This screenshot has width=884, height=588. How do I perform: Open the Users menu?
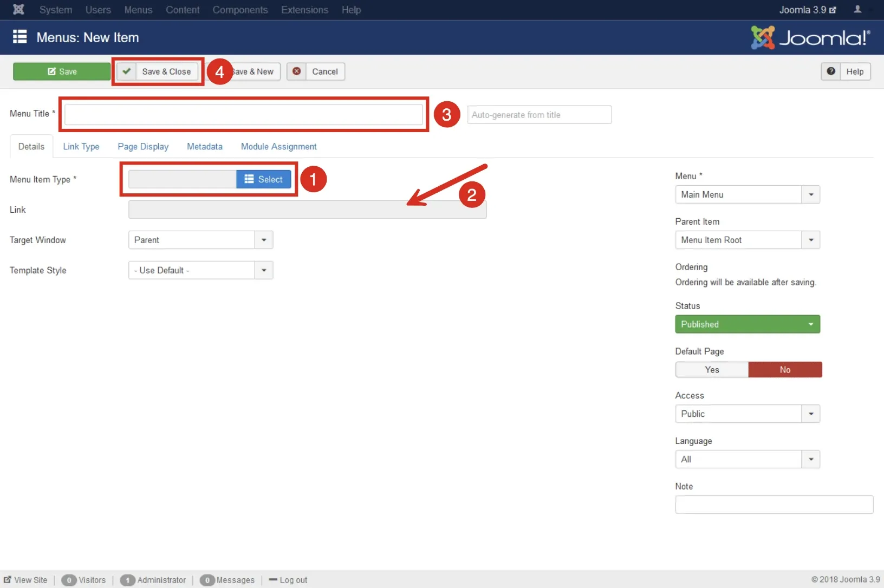98,10
